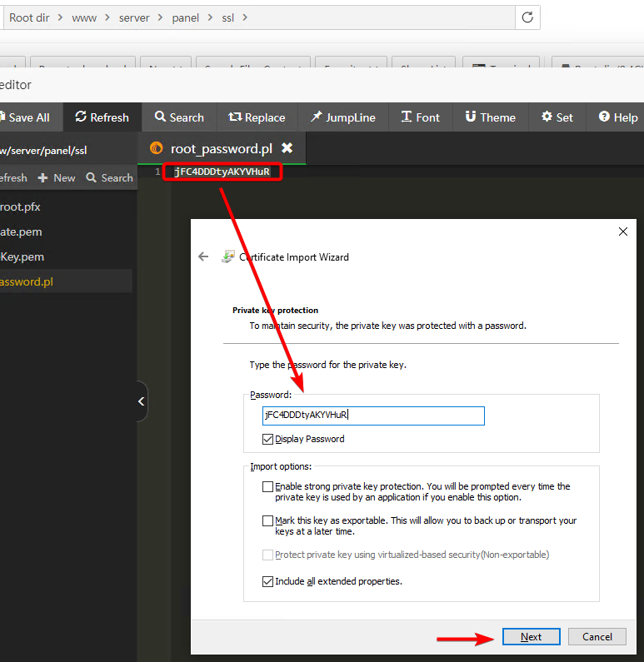Viewport: 644px width, 662px height.
Task: Open the Theme selector
Action: [x=491, y=117]
